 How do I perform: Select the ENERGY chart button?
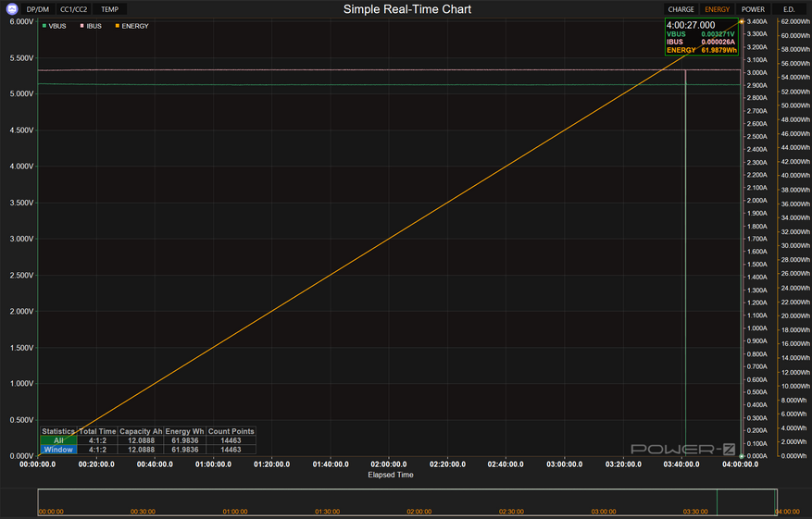click(717, 9)
